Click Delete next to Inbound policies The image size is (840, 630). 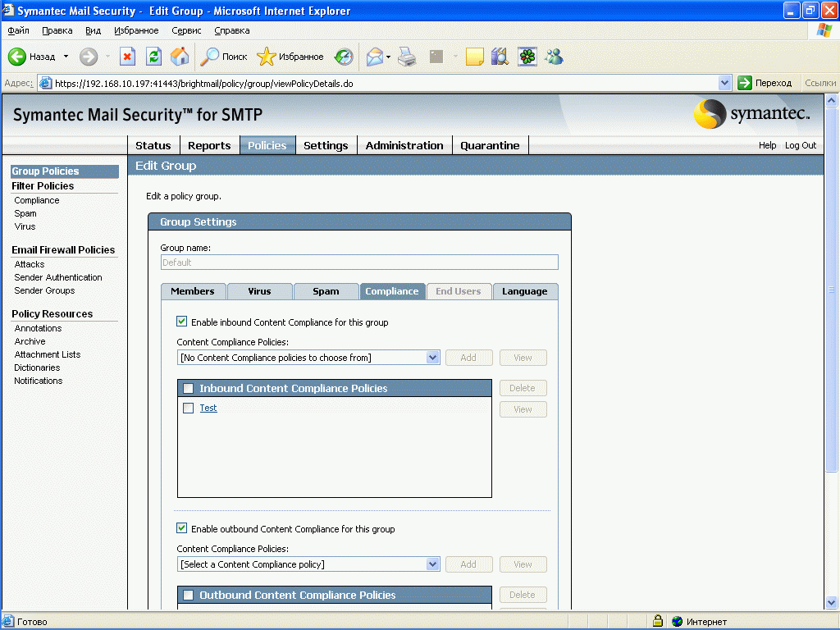523,388
